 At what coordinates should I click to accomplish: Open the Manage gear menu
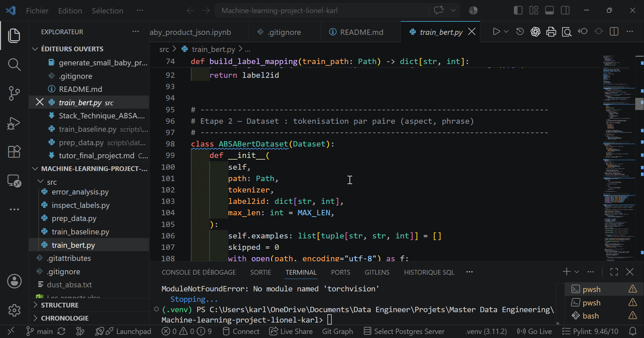point(14,311)
